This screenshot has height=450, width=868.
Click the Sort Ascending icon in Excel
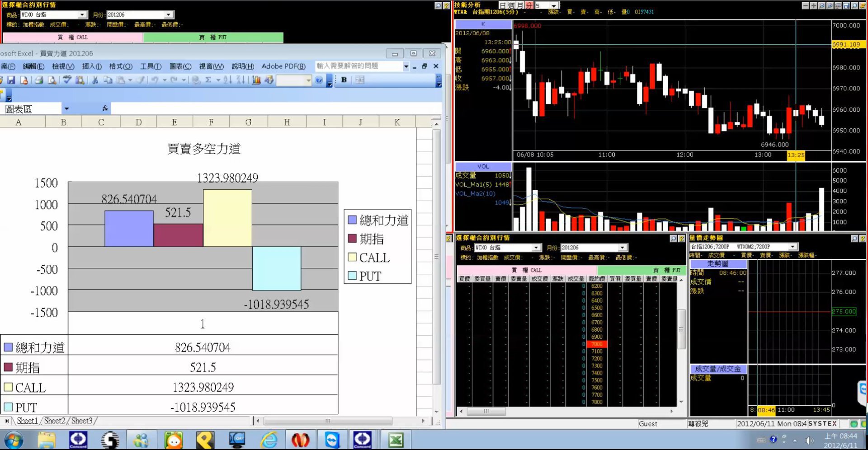227,80
